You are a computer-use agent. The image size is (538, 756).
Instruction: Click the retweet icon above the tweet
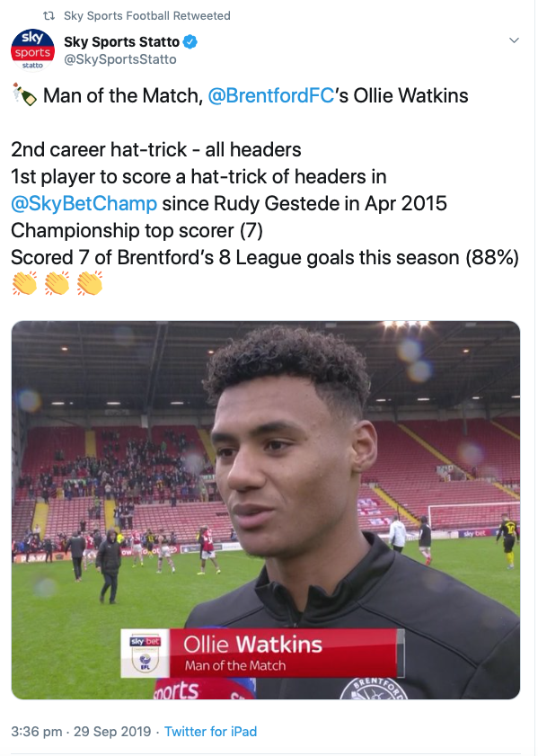[x=49, y=16]
